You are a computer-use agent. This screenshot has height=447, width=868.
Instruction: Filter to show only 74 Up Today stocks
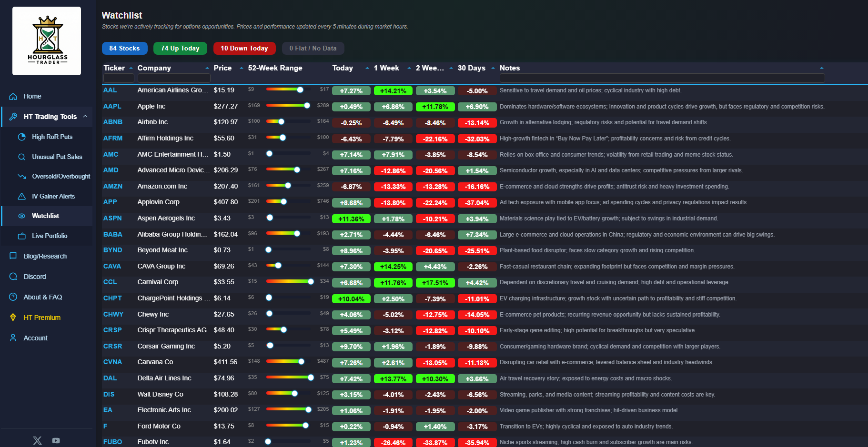click(x=180, y=48)
